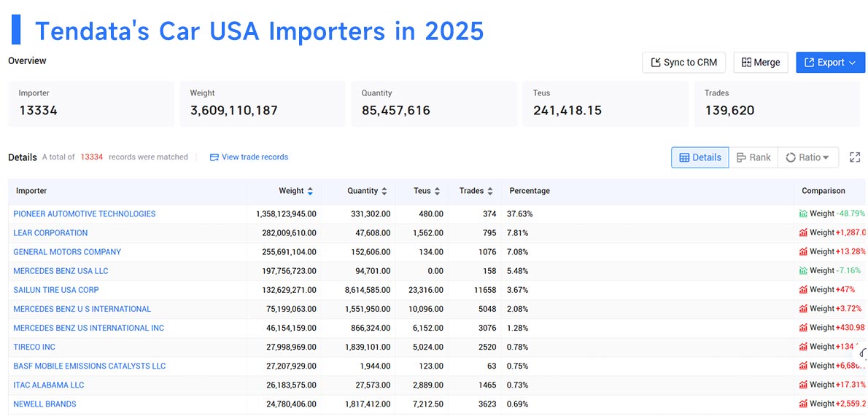The width and height of the screenshot is (868, 416).
Task: Click the downward trend icon for PIONEER AUTOMOTIVE
Action: 803,213
